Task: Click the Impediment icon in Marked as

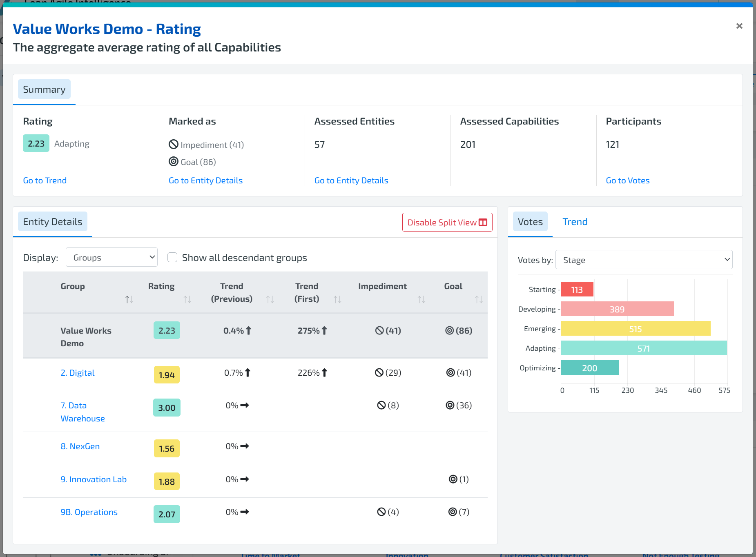Action: [x=174, y=144]
